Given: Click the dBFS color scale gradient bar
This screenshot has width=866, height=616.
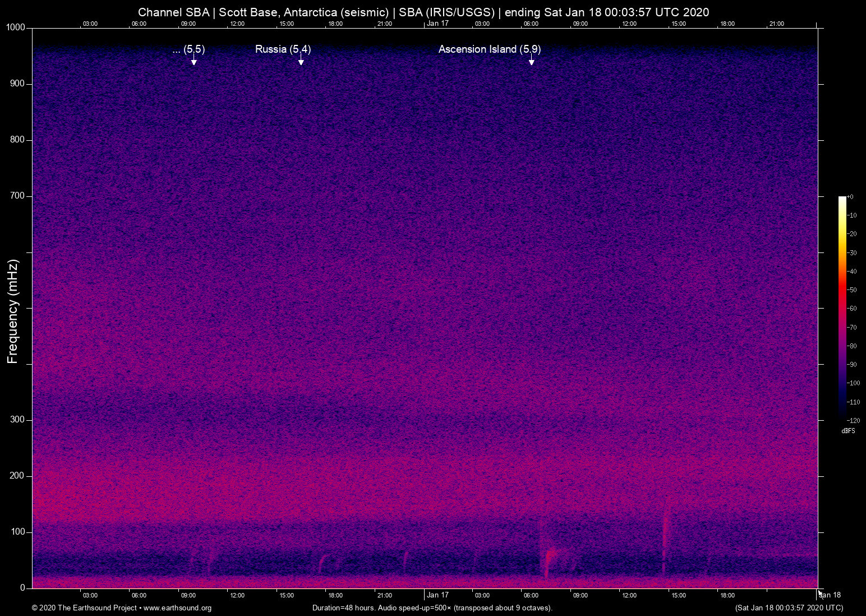Looking at the screenshot, I should point(842,307).
